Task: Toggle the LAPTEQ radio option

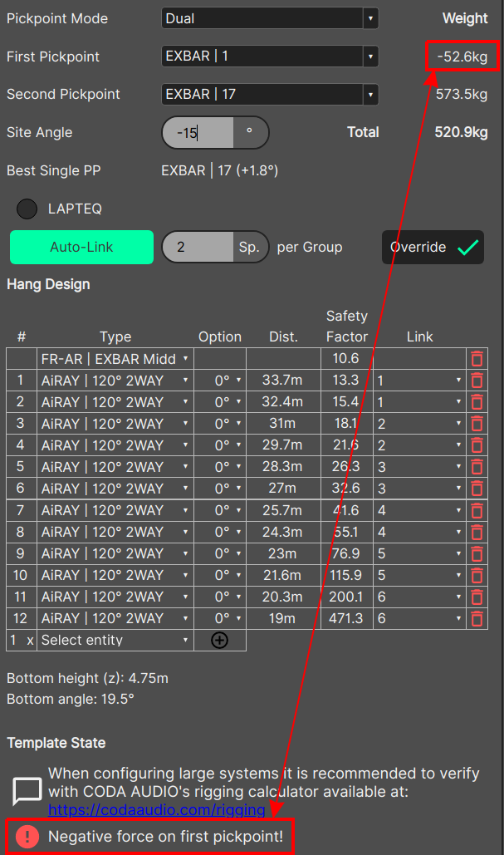Action: (27, 209)
